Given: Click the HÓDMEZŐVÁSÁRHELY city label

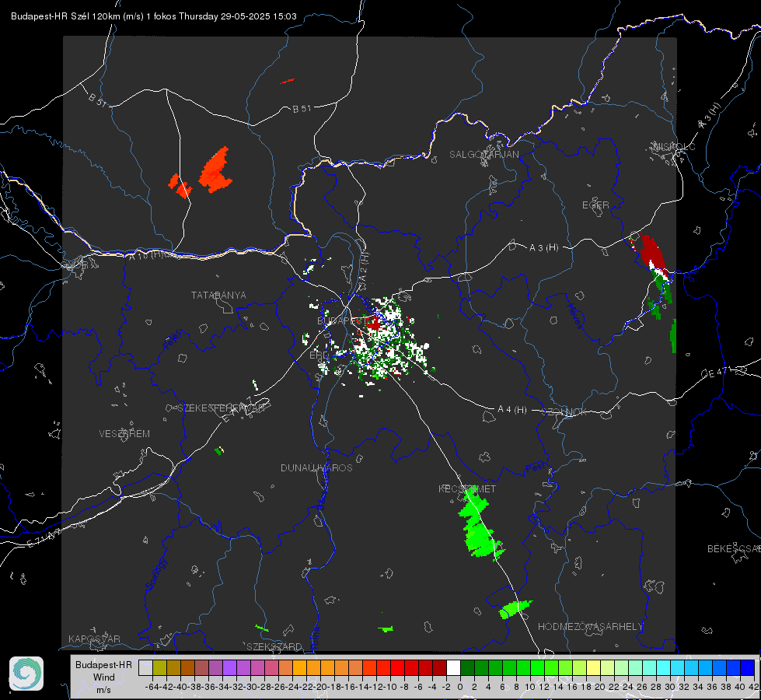Looking at the screenshot, I should (x=591, y=627).
